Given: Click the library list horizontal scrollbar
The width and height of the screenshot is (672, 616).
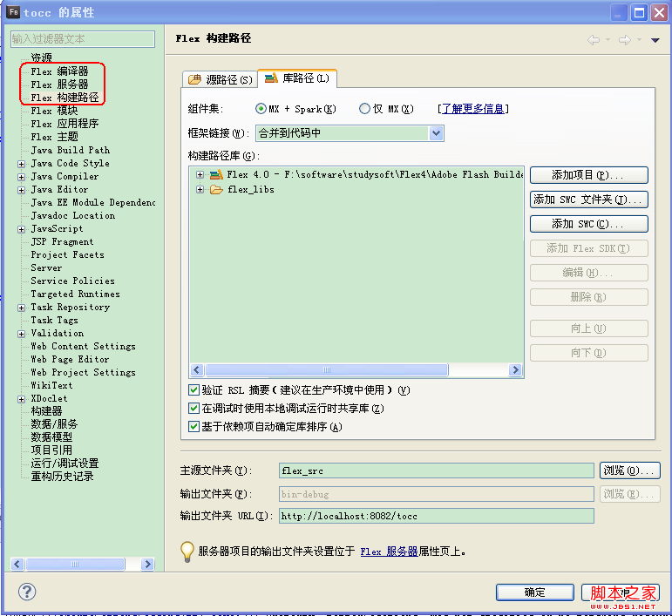Looking at the screenshot, I should coord(356,370).
